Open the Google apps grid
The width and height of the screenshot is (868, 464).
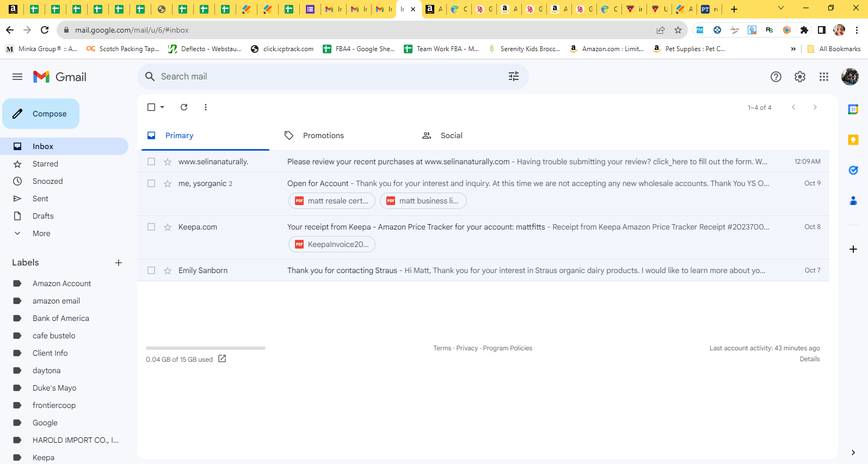824,77
